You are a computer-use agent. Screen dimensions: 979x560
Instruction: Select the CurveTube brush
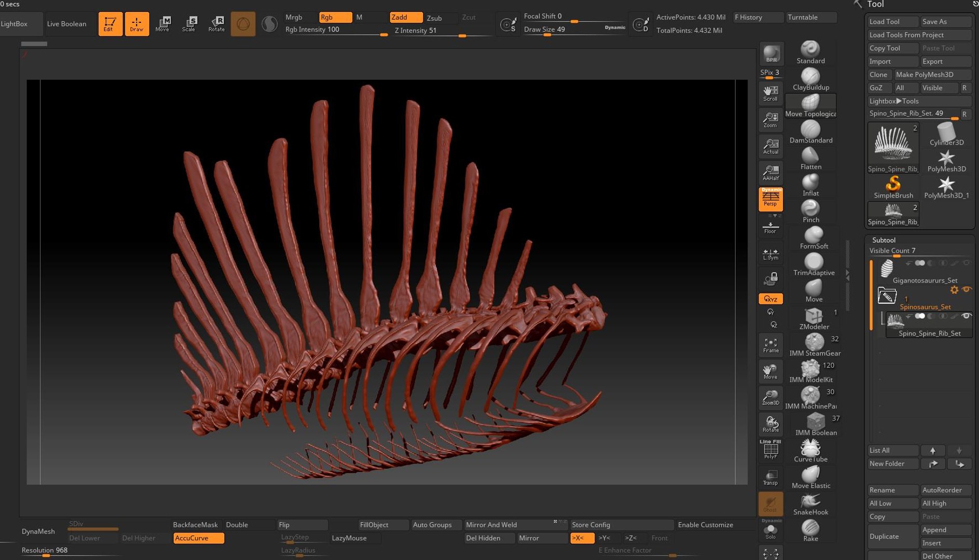pyautogui.click(x=810, y=452)
